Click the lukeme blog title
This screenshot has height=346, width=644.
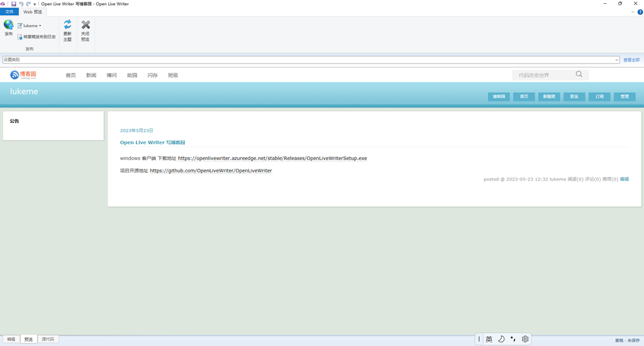point(24,91)
